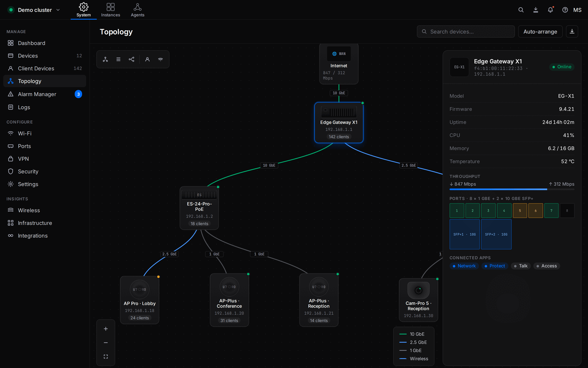Open the MS user profile
Viewport: 588px width, 368px height.
click(x=577, y=10)
